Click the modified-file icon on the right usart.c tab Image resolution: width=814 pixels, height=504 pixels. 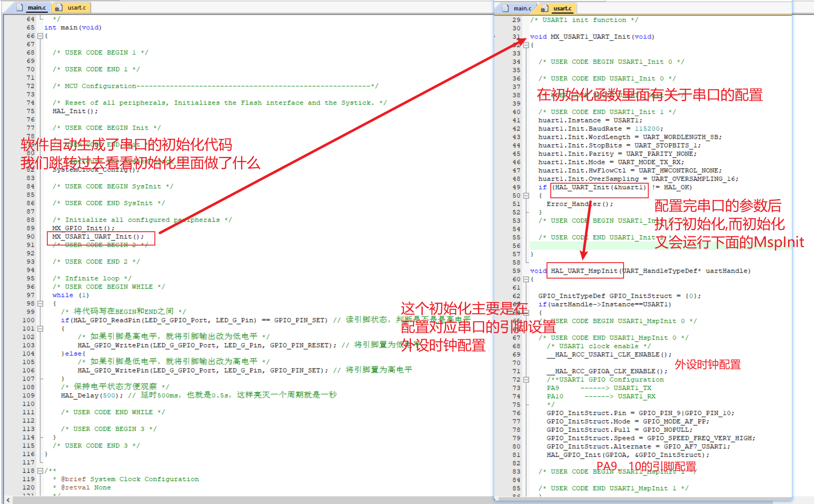(x=544, y=8)
